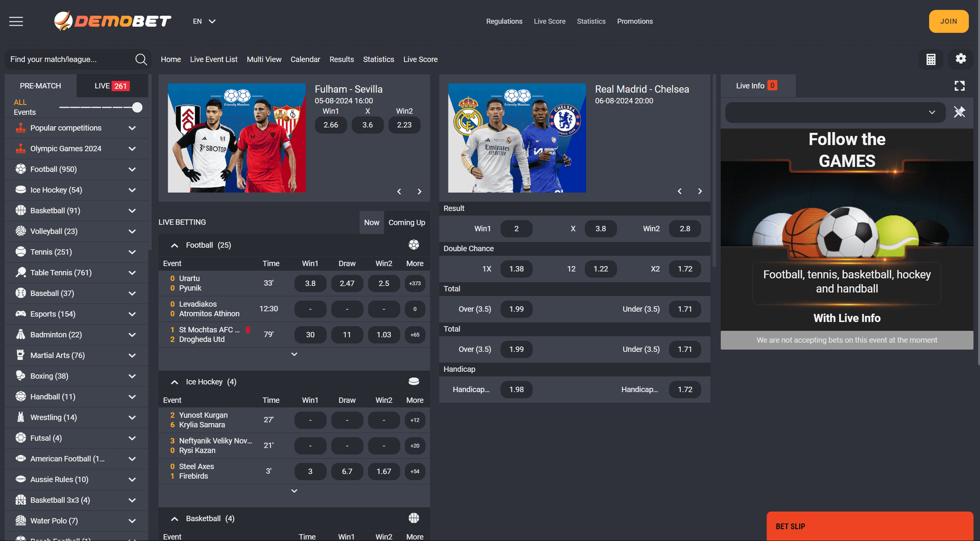Switch to the PRE-MATCH tab
The height and width of the screenshot is (541, 980).
(40, 86)
